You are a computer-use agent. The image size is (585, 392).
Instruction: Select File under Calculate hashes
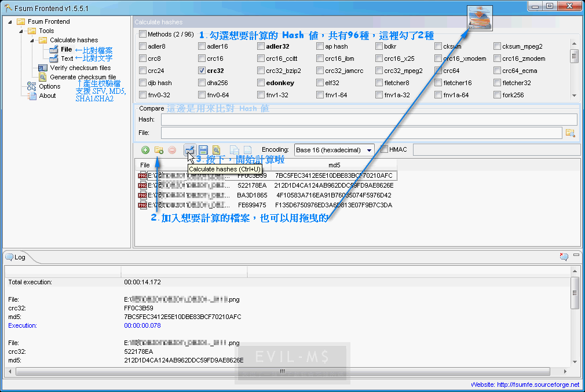tap(67, 49)
